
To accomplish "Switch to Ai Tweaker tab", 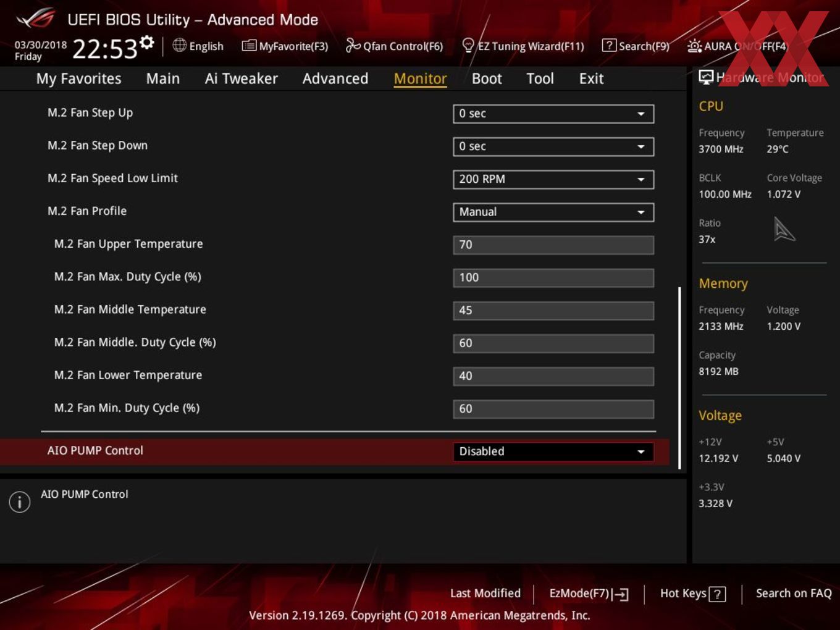I will (x=241, y=78).
